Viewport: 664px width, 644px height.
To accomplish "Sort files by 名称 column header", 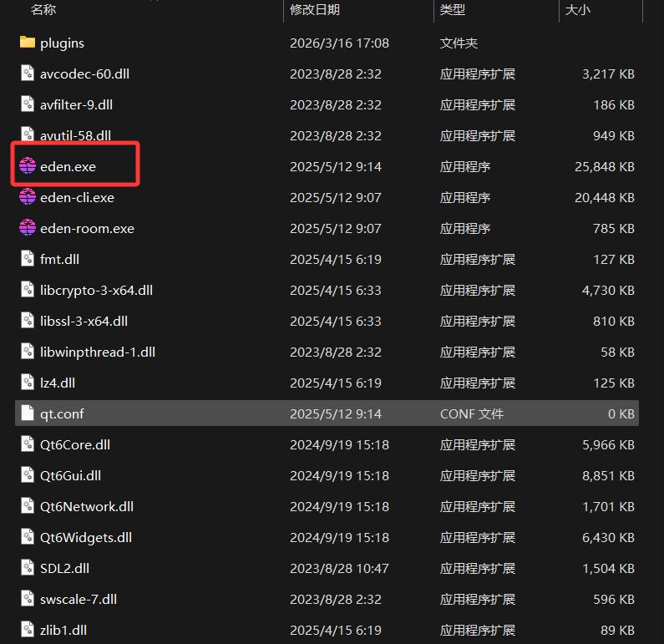I will (43, 10).
